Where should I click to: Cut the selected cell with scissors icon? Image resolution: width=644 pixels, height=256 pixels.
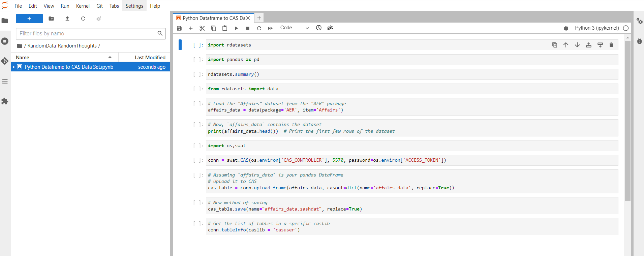point(202,28)
